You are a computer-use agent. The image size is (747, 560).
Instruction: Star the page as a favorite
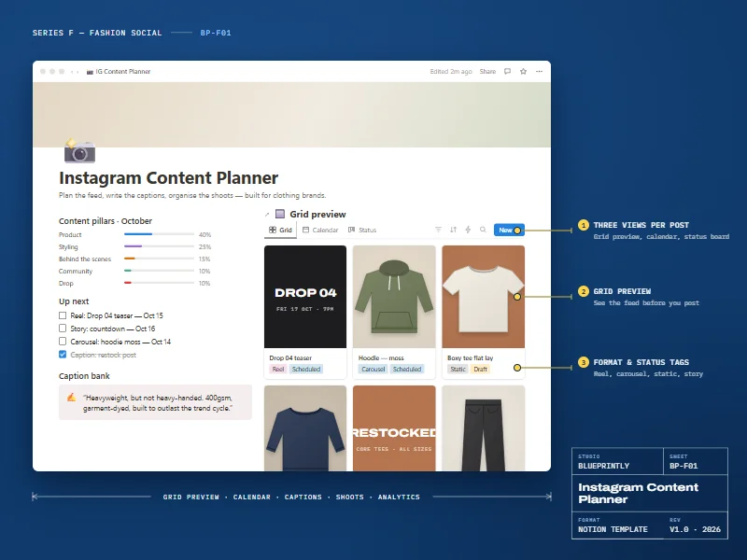pos(523,72)
